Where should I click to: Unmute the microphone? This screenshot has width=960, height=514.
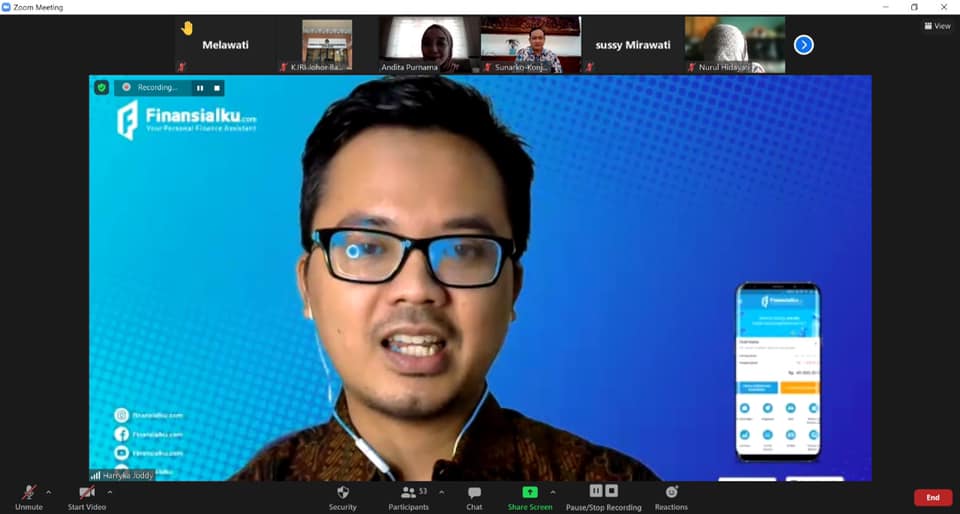click(x=28, y=494)
